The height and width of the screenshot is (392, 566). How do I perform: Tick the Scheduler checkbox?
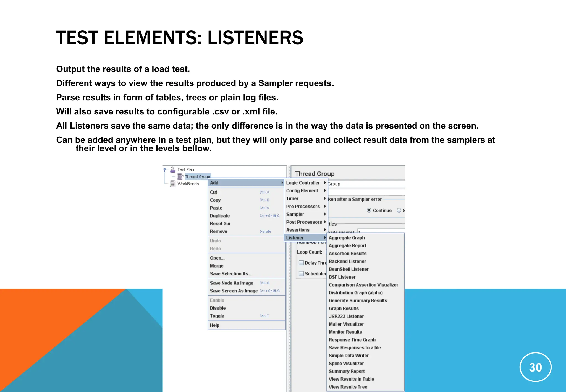pyautogui.click(x=301, y=274)
